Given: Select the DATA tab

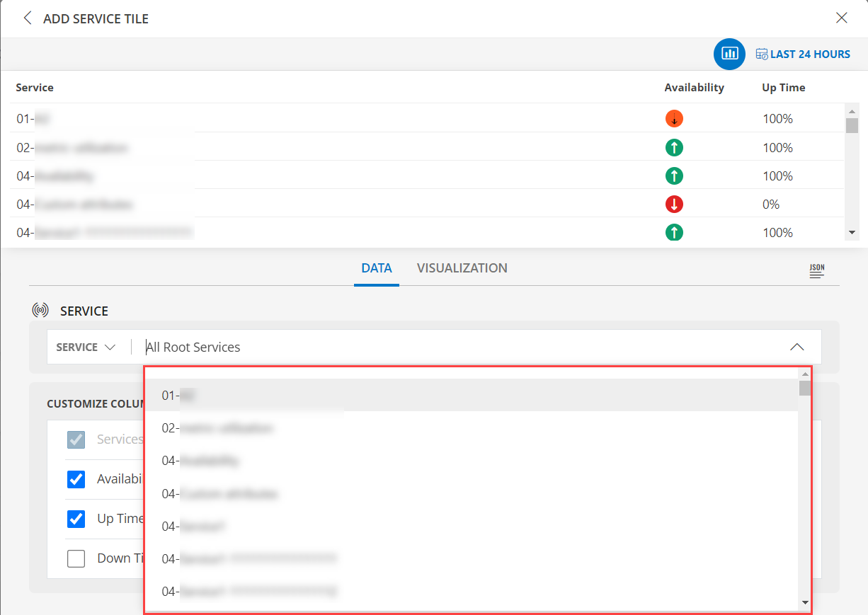Looking at the screenshot, I should (x=376, y=268).
